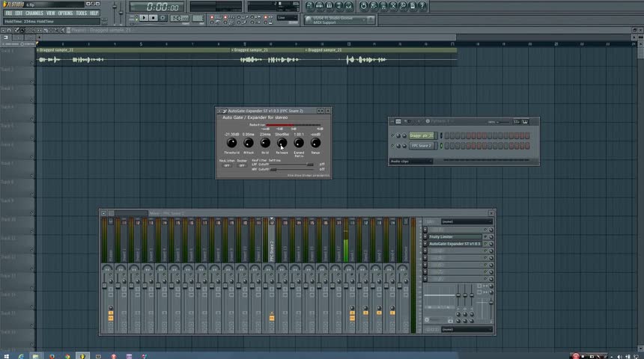Screen dimensions: 644x359
Task: Open the VIEW menu
Action: tap(50, 13)
